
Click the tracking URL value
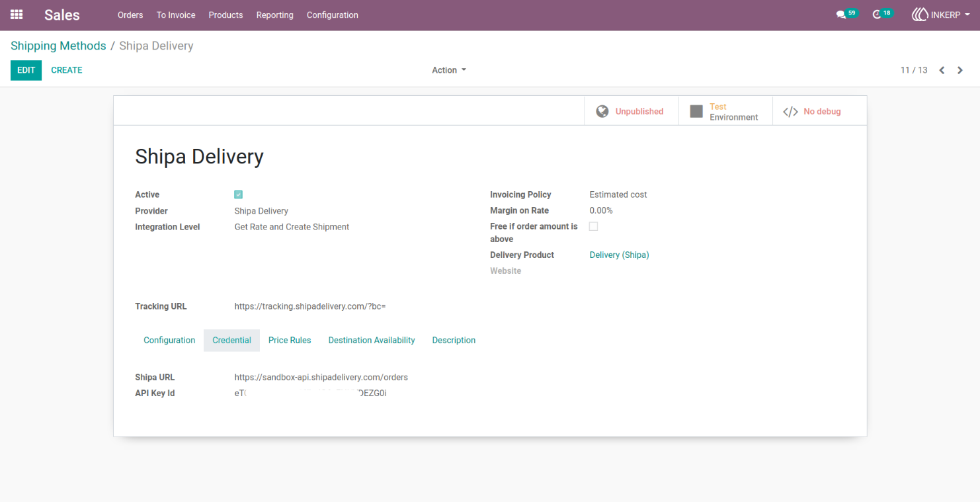pyautogui.click(x=309, y=306)
